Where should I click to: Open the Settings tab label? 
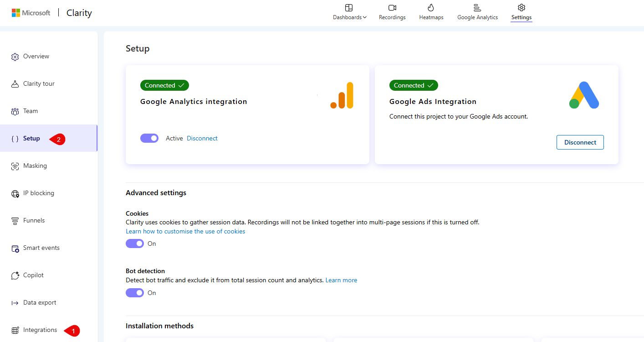521,17
